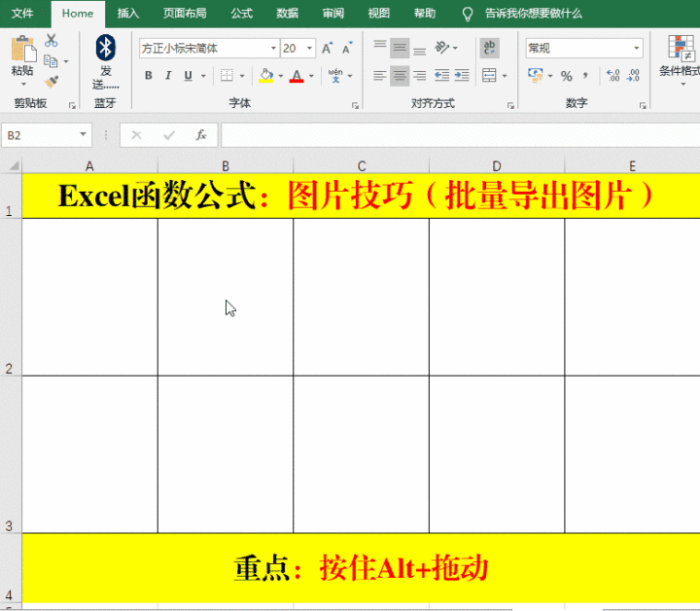
Task: Expand the Name Box dropdown arrow
Action: 83,134
